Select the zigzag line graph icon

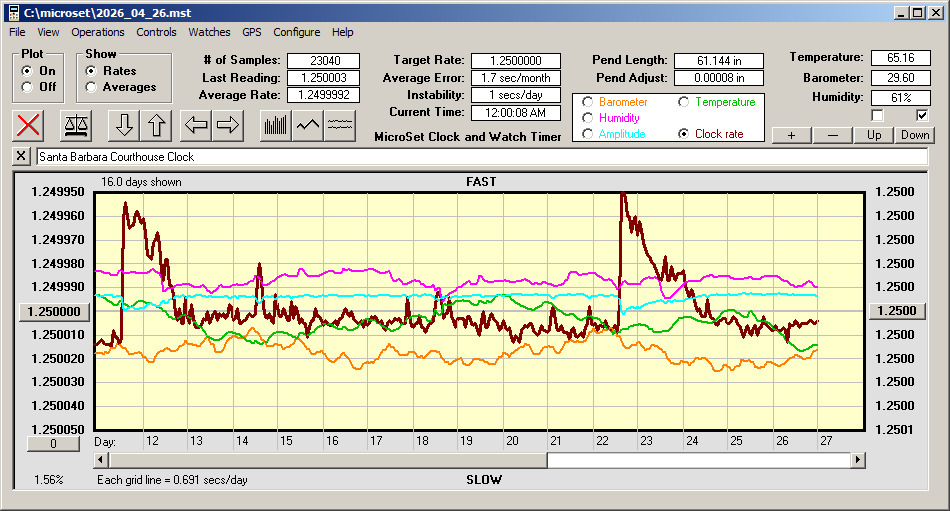pyautogui.click(x=308, y=125)
